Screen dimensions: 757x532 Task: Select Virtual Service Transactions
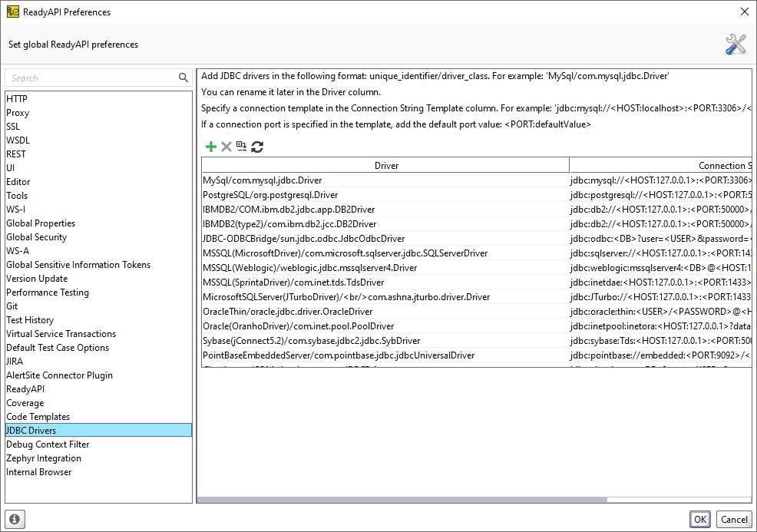point(98,334)
